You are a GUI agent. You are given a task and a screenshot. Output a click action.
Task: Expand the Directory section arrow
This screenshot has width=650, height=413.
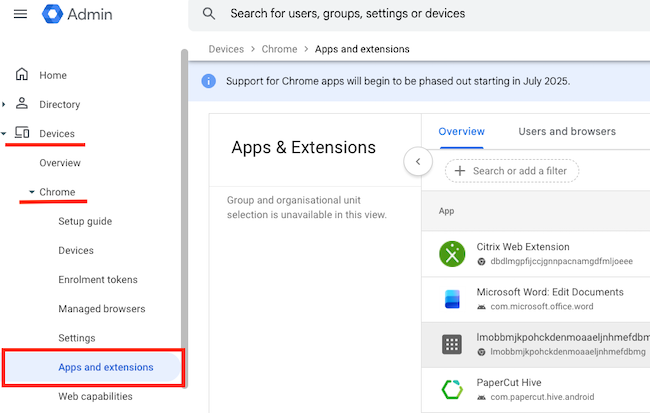coord(4,104)
